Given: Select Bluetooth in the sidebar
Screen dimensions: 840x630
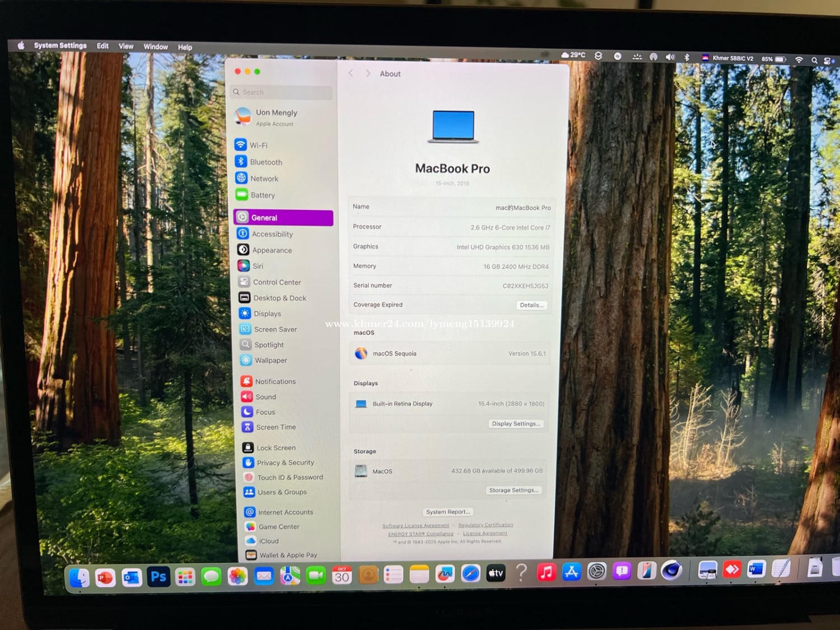Looking at the screenshot, I should pyautogui.click(x=265, y=162).
